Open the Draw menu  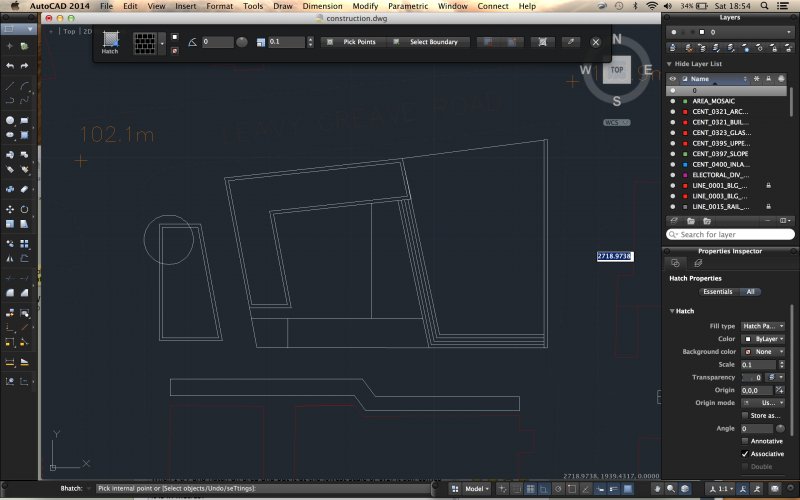[x=283, y=6]
